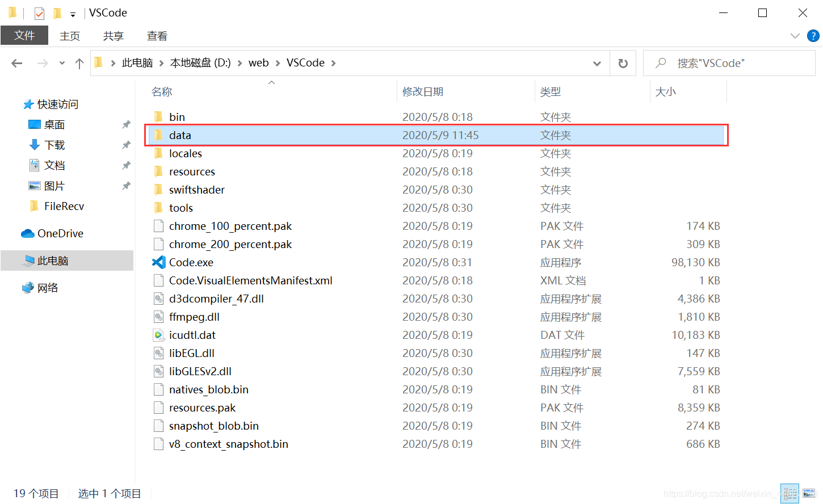Expand chevron before 此电脑 in address bar
823x504 pixels.
[114, 63]
